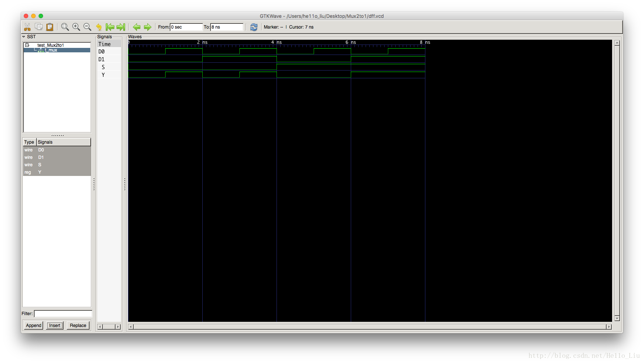Click the Zoom Fit magnifier icon
The image size is (644, 363).
[65, 27]
